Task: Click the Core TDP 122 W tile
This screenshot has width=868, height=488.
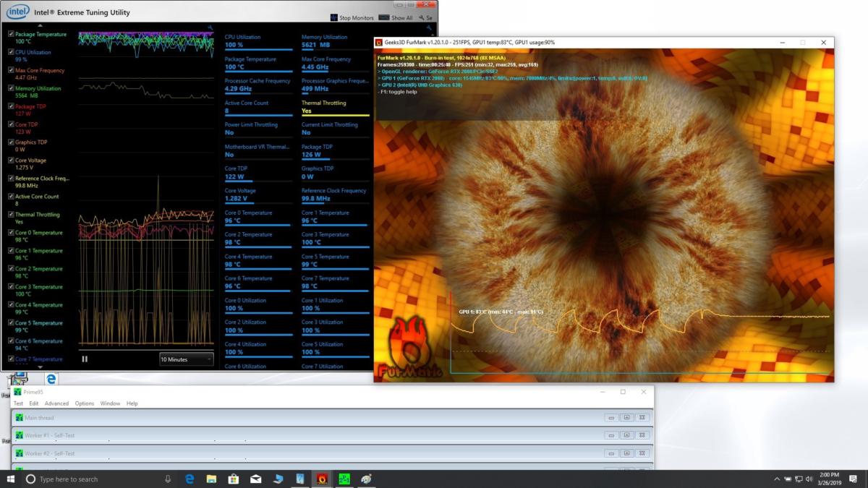Action: click(259, 173)
